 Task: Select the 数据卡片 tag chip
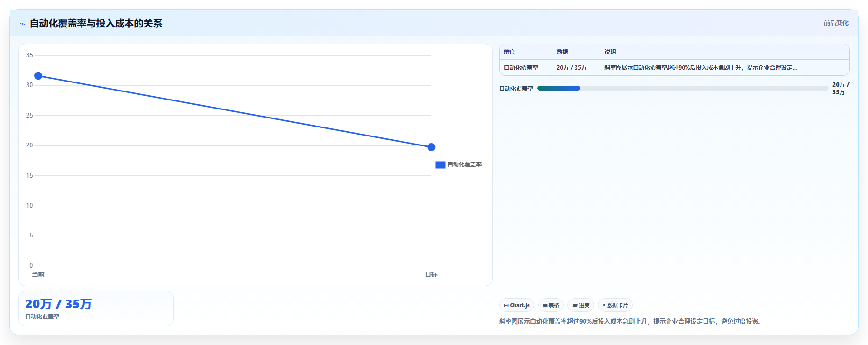click(x=615, y=305)
